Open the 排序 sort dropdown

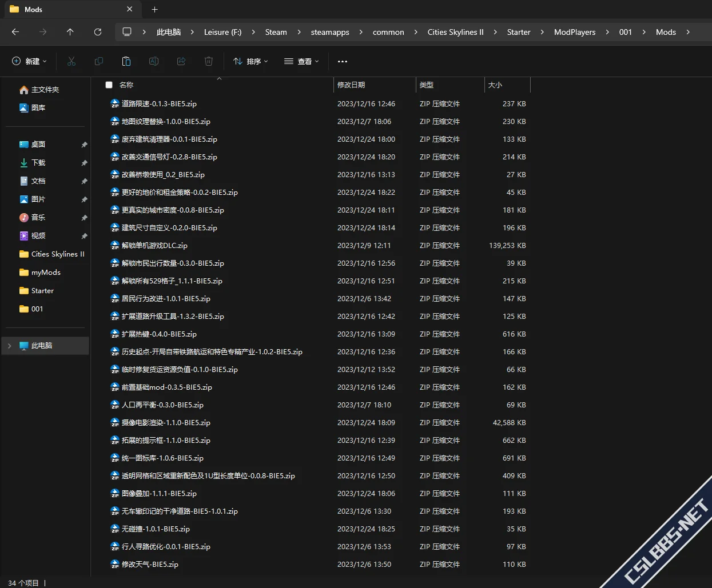(250, 61)
